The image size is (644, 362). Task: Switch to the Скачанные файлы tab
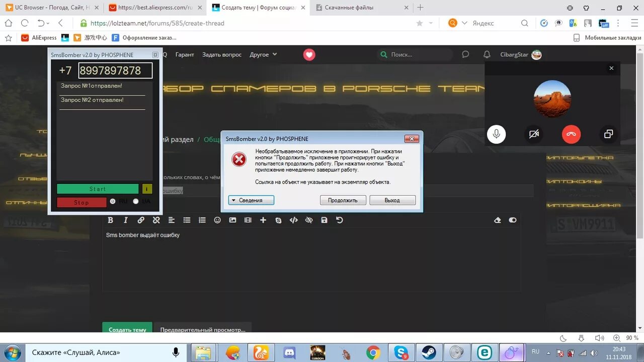362,8
